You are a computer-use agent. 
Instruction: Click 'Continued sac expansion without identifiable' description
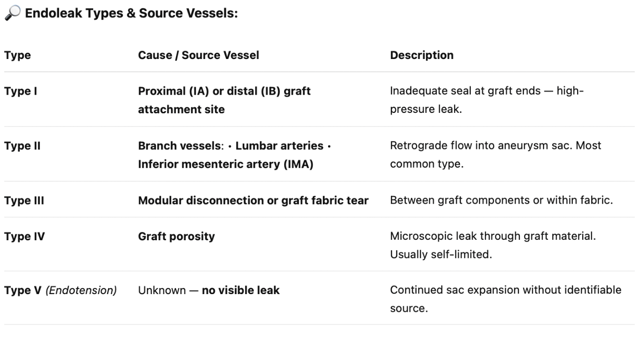(505, 290)
